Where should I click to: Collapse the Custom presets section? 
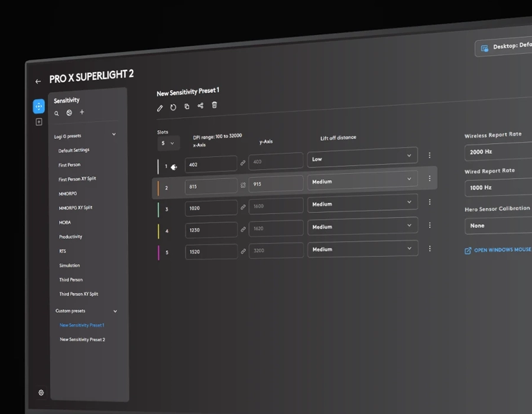click(115, 311)
